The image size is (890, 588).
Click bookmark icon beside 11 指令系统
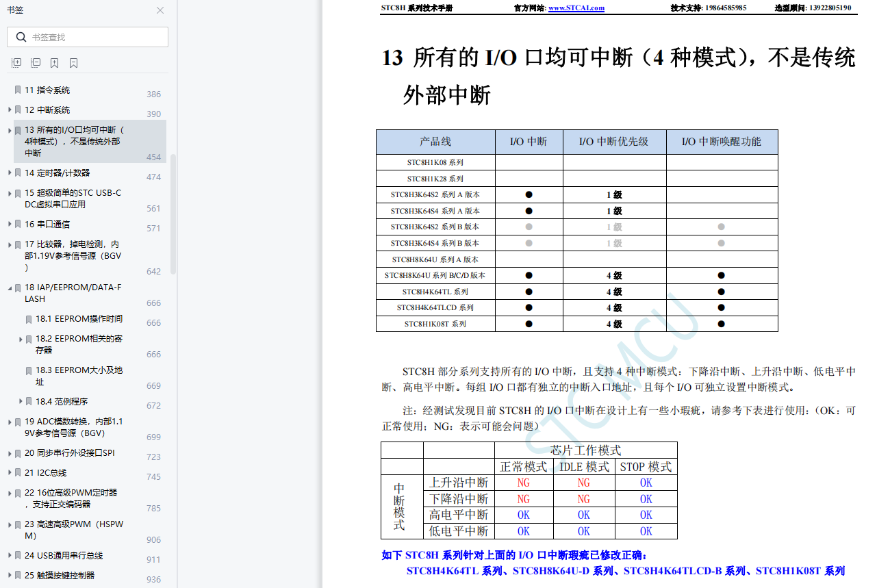pos(18,90)
